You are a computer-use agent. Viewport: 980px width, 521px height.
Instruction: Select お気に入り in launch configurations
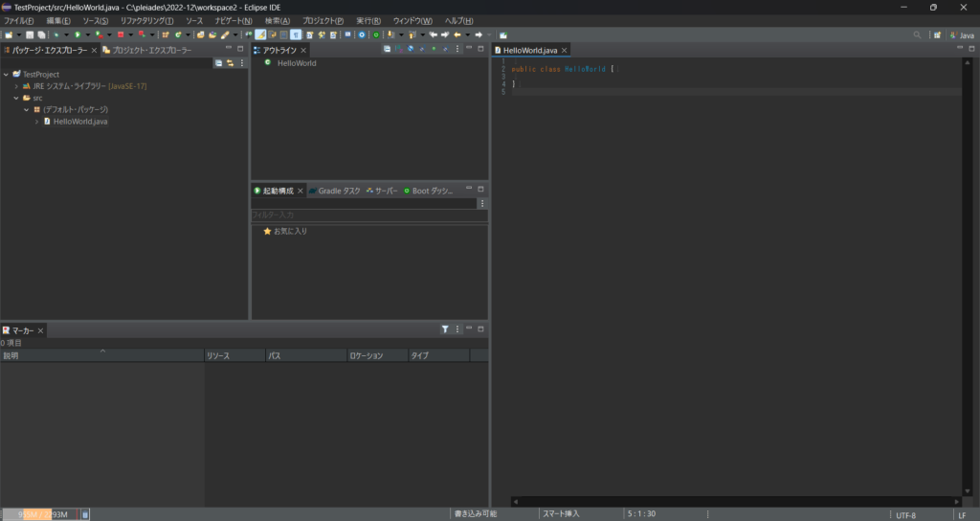click(x=290, y=232)
